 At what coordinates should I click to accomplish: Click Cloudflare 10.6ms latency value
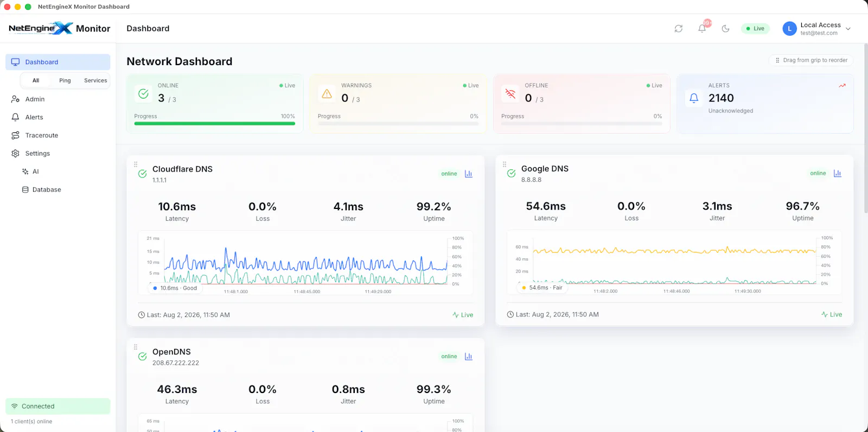[177, 207]
